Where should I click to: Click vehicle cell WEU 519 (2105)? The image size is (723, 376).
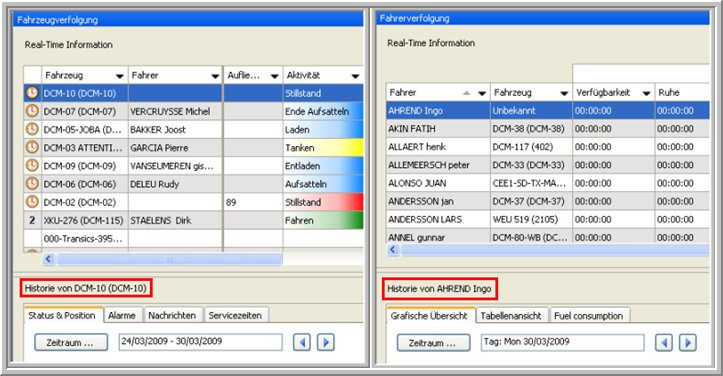(x=531, y=220)
